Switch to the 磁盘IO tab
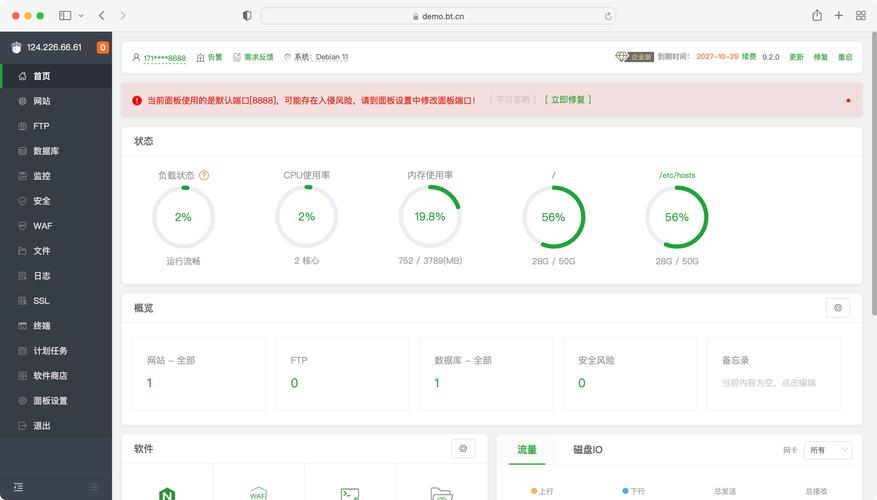 (587, 450)
